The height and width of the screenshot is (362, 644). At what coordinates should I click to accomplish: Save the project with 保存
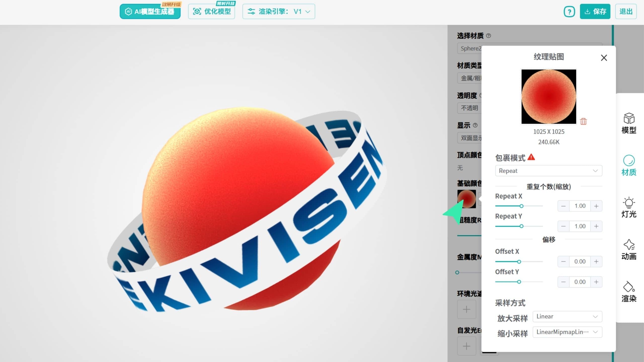[x=595, y=11]
